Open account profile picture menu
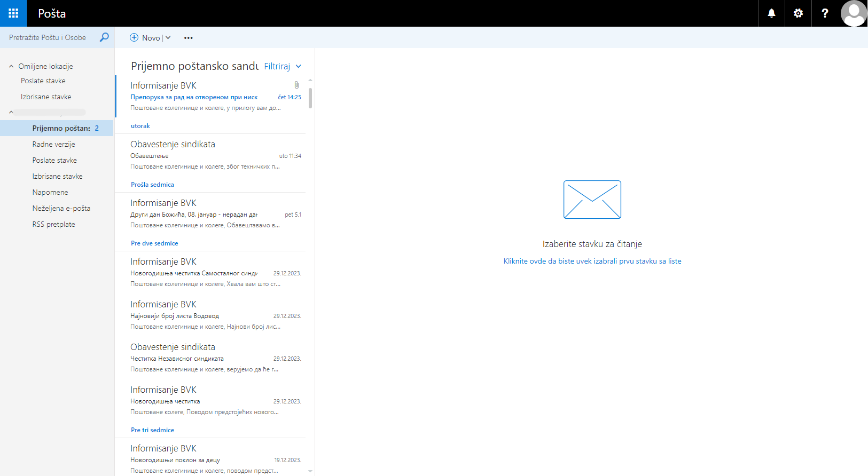This screenshot has height=476, width=868. 854,13
